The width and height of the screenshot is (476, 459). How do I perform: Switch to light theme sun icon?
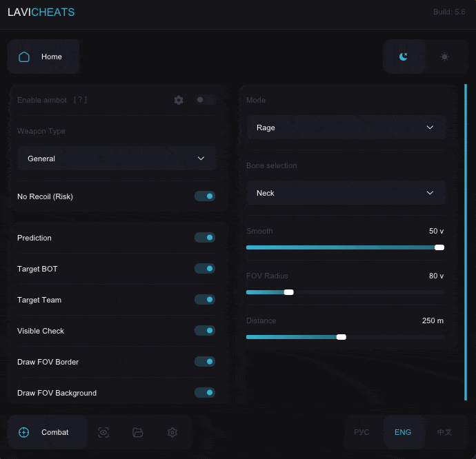444,57
